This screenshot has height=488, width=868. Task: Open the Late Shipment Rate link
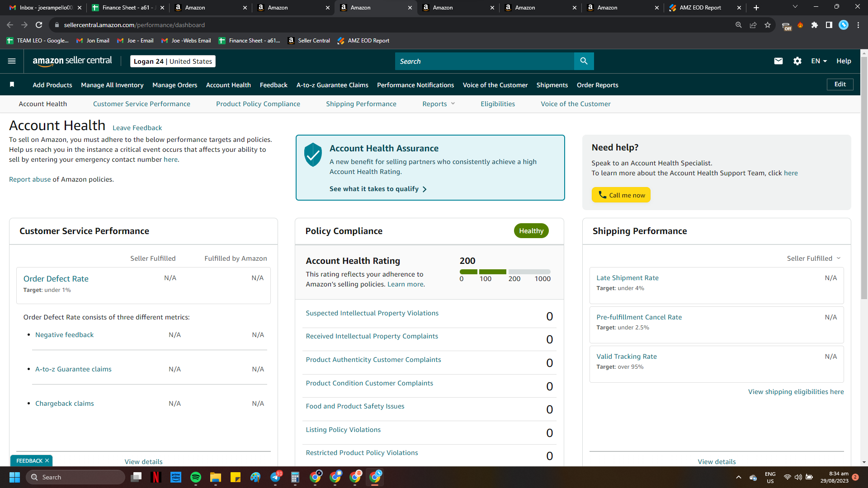[627, 278]
